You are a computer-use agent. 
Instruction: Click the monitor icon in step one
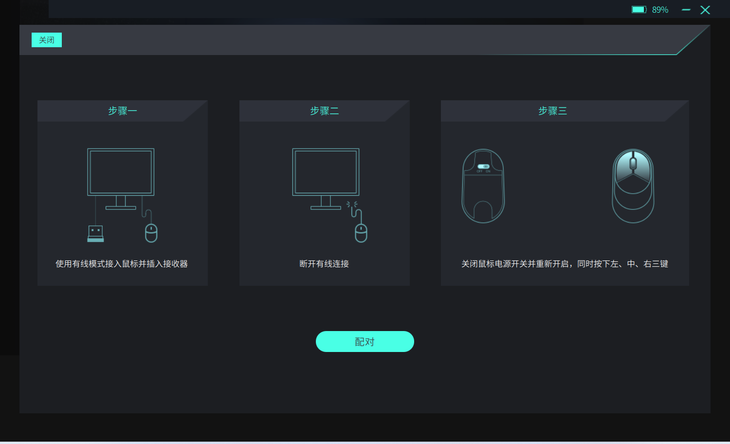[121, 179]
